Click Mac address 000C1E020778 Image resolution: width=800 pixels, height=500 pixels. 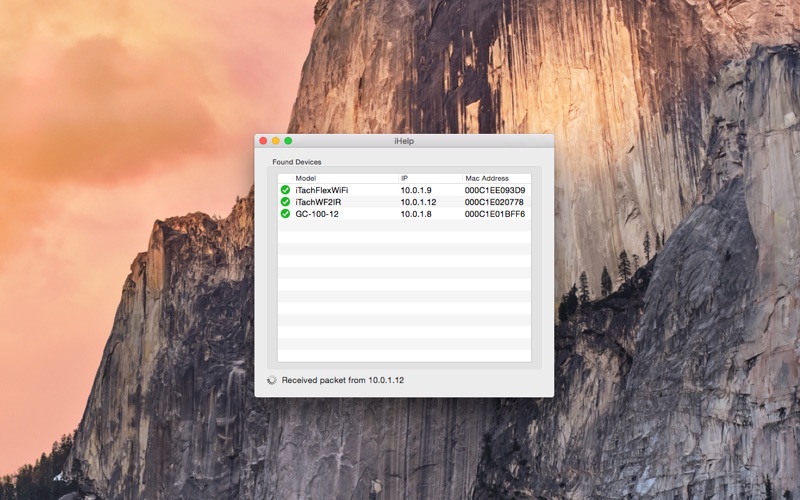coord(493,202)
